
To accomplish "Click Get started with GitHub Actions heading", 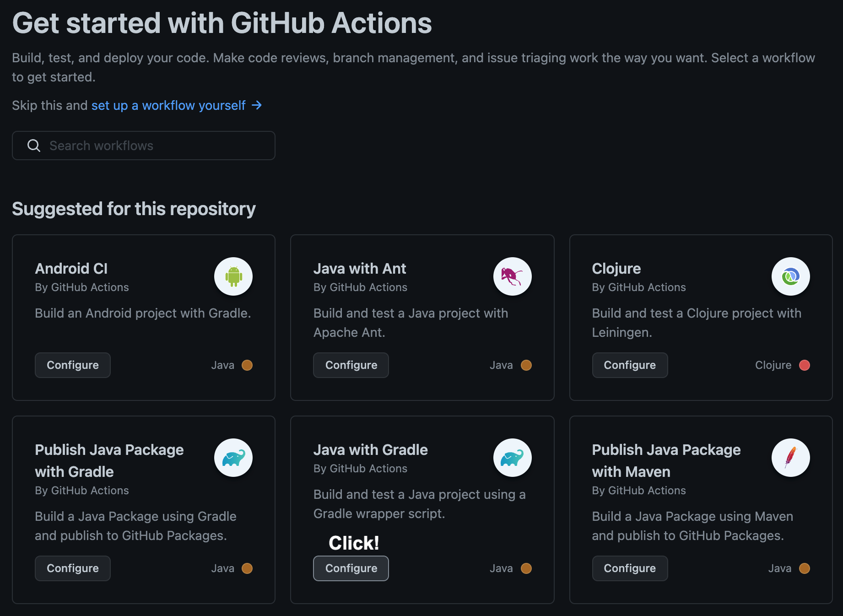I will 222,23.
